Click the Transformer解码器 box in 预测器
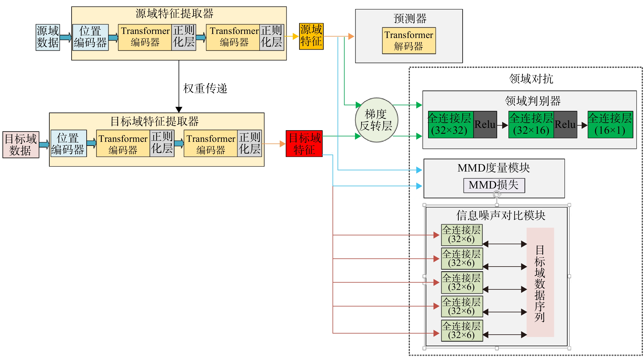644x359 pixels. (409, 40)
